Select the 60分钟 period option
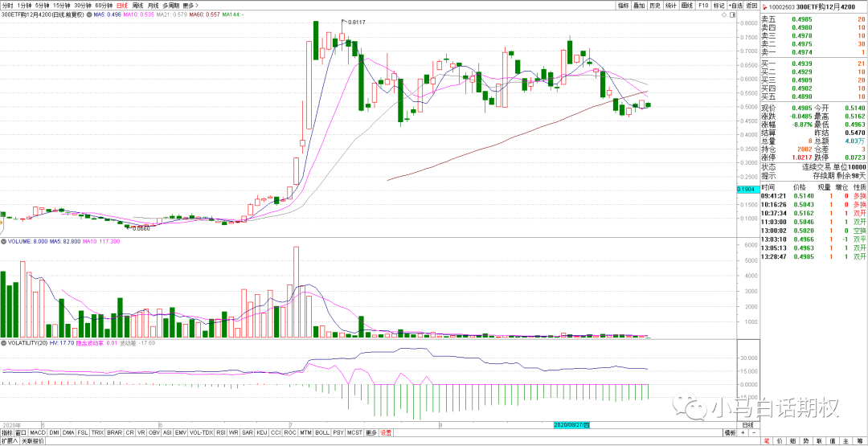Image resolution: width=868 pixels, height=446 pixels. click(104, 6)
